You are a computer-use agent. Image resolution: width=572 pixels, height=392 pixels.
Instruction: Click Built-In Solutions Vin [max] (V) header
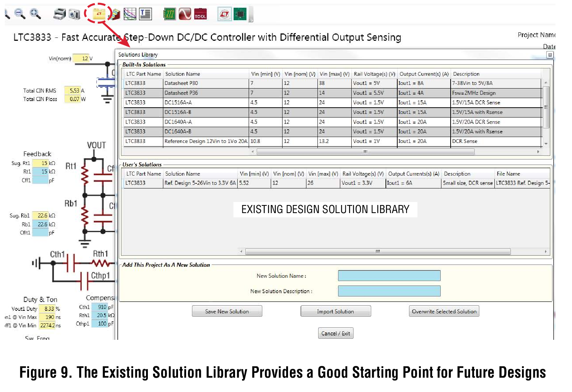[x=334, y=74]
